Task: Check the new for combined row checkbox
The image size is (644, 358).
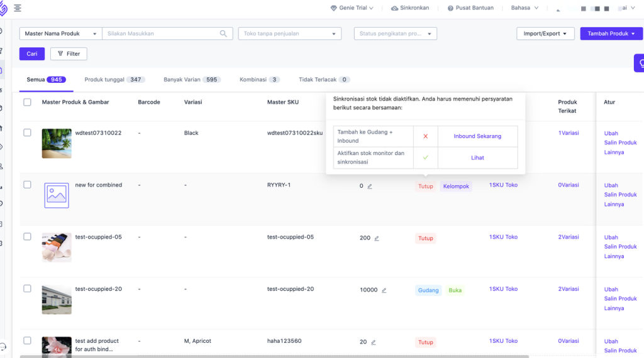Action: pos(27,185)
